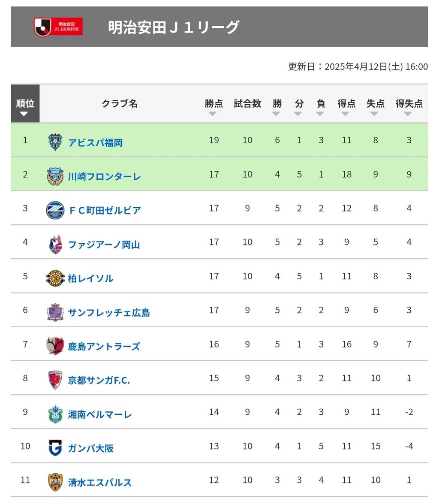Sort table by 得失点 goal difference column
This screenshot has height=504, width=439.
click(x=409, y=107)
